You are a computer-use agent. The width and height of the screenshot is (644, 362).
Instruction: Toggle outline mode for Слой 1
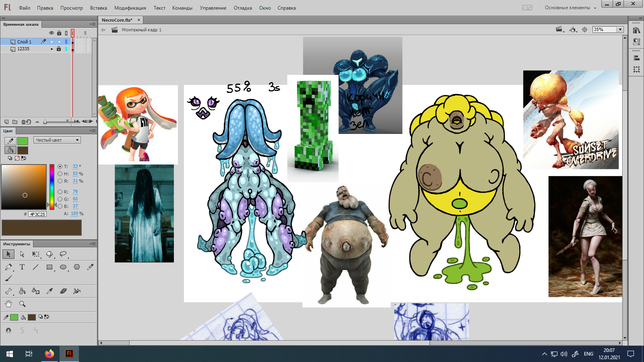(x=66, y=42)
